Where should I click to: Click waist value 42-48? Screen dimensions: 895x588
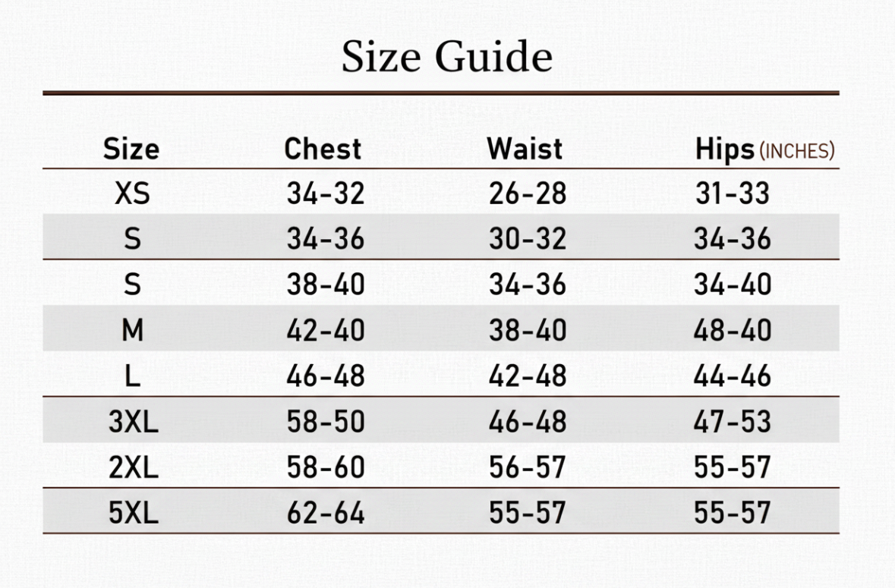click(528, 376)
